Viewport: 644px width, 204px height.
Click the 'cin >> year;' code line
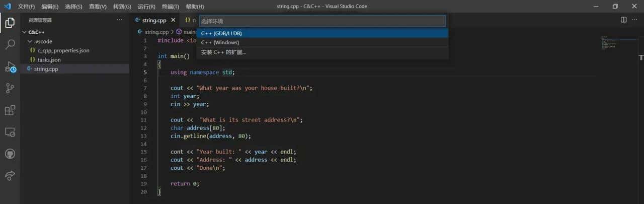pos(189,104)
